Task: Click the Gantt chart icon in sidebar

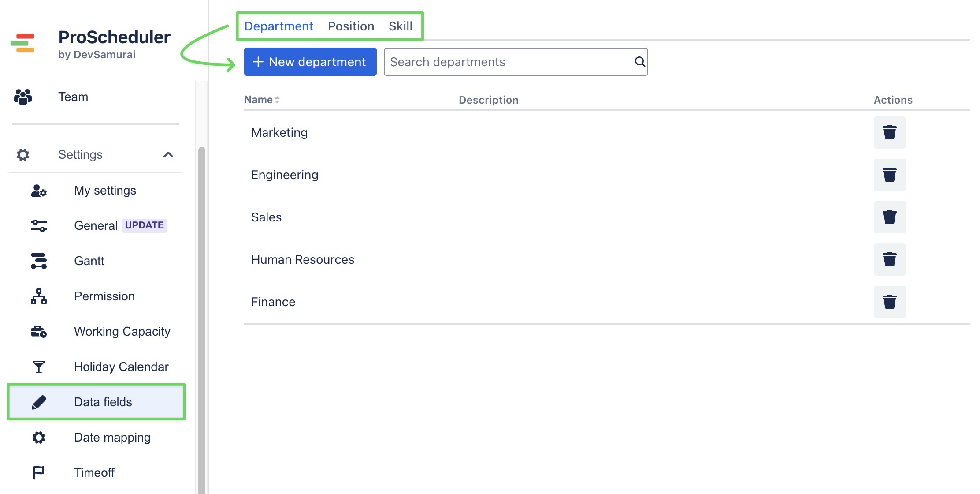Action: 39,261
